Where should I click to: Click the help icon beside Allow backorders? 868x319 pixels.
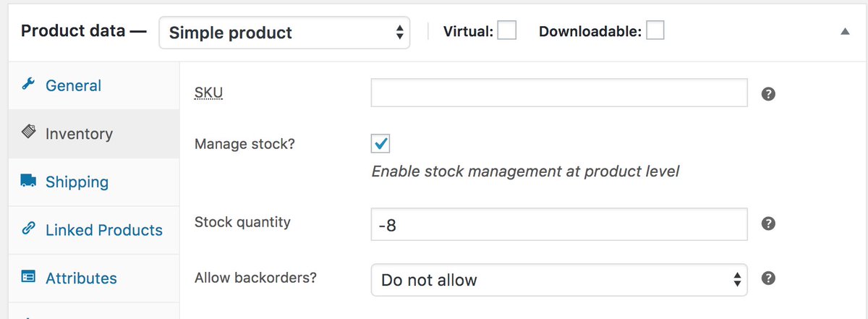pyautogui.click(x=770, y=278)
